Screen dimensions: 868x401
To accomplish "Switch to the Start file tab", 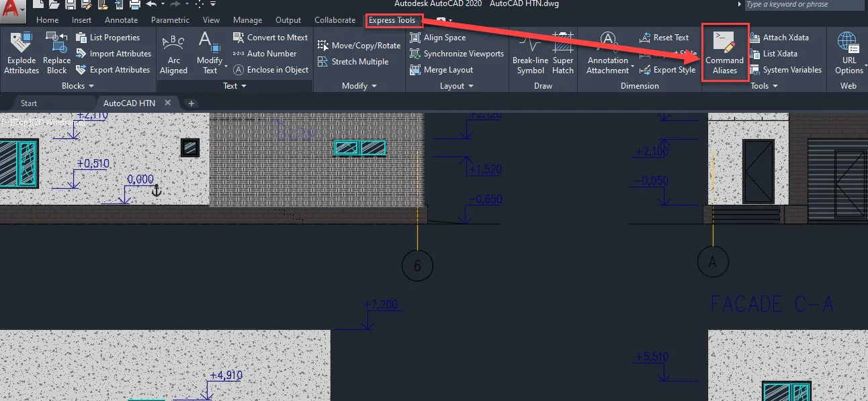I will tap(29, 103).
